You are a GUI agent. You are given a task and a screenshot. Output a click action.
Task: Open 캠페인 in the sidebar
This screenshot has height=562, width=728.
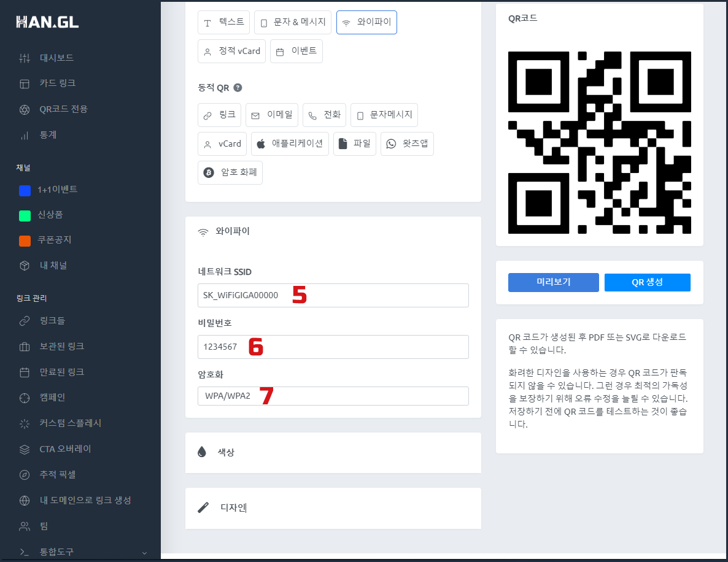click(52, 397)
